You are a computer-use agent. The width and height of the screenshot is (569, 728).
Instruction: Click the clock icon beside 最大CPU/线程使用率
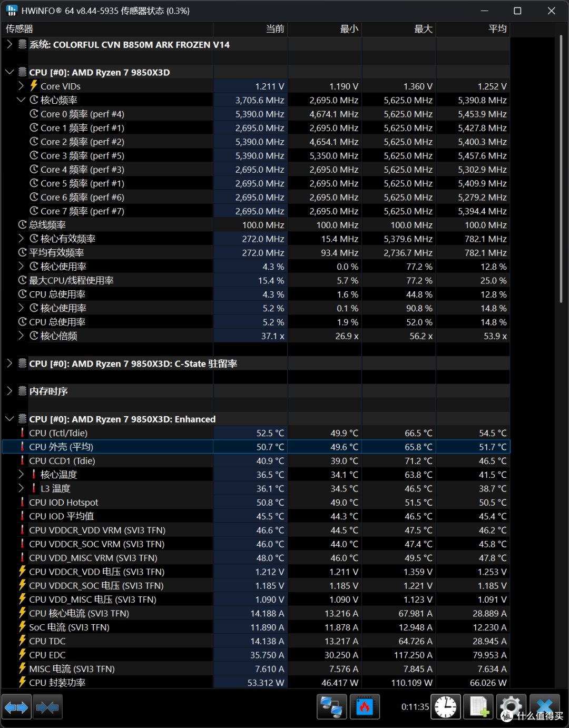click(x=22, y=280)
